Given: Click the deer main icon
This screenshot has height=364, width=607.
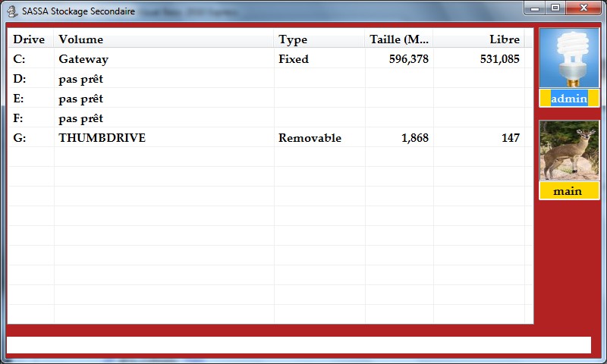Looking at the screenshot, I should pyautogui.click(x=569, y=150).
